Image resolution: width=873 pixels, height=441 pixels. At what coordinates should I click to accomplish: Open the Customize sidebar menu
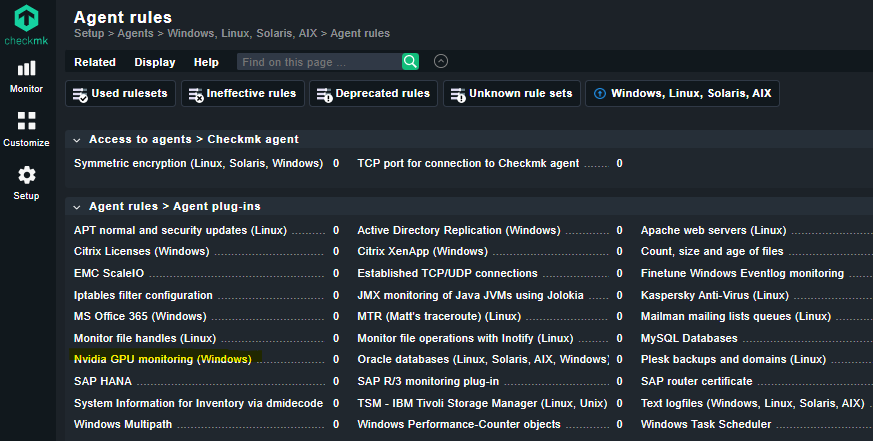[x=26, y=129]
